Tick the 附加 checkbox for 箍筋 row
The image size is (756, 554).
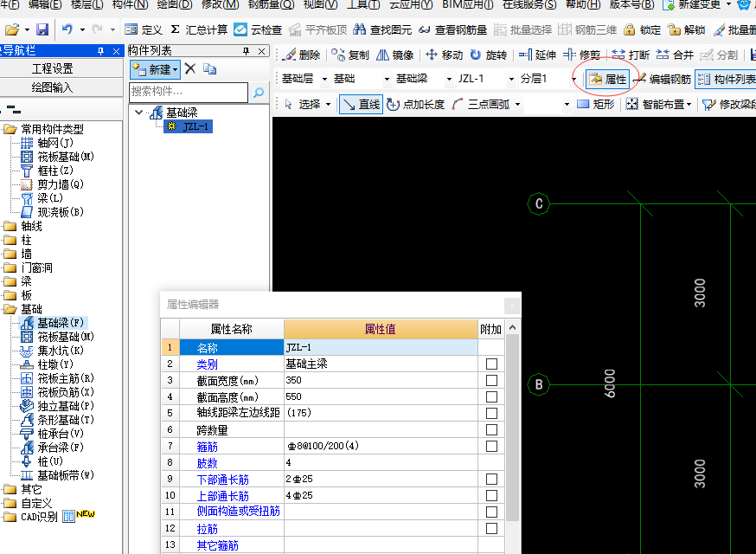tap(491, 446)
